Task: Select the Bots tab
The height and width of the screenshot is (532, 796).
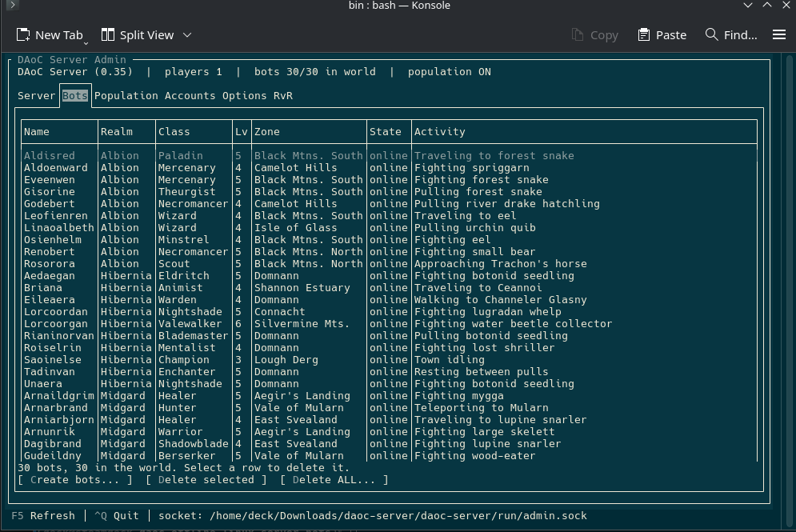Action: tap(75, 96)
